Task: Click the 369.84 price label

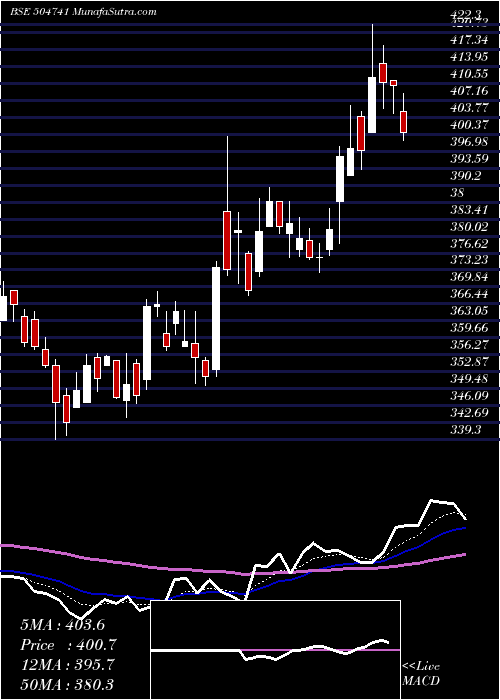Action: [x=469, y=278]
